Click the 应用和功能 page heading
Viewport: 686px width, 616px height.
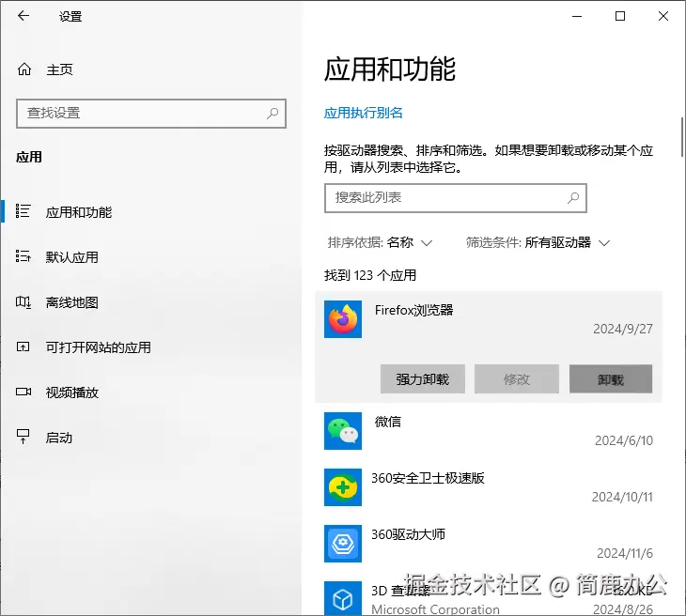click(x=389, y=69)
